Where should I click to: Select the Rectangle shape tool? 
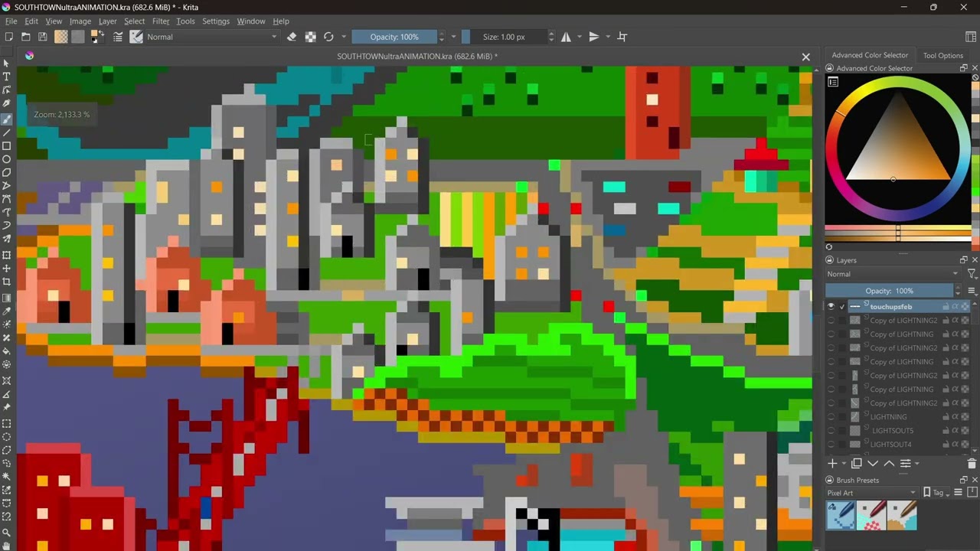click(6, 146)
